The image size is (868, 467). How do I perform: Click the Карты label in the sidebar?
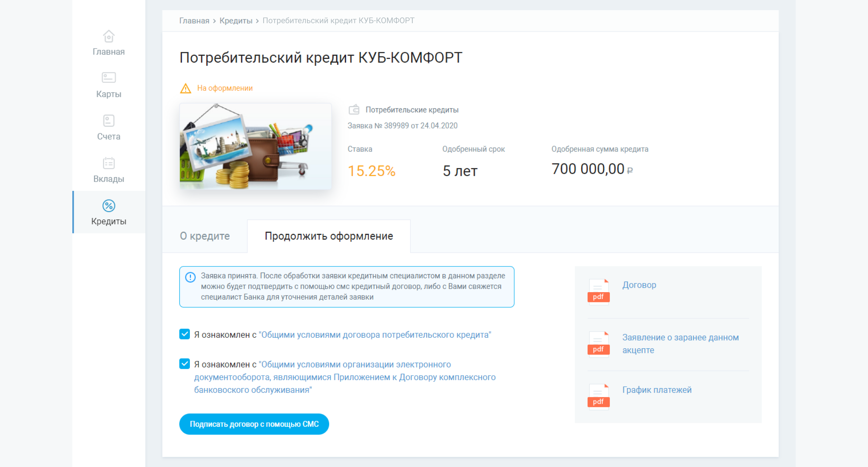tap(109, 94)
